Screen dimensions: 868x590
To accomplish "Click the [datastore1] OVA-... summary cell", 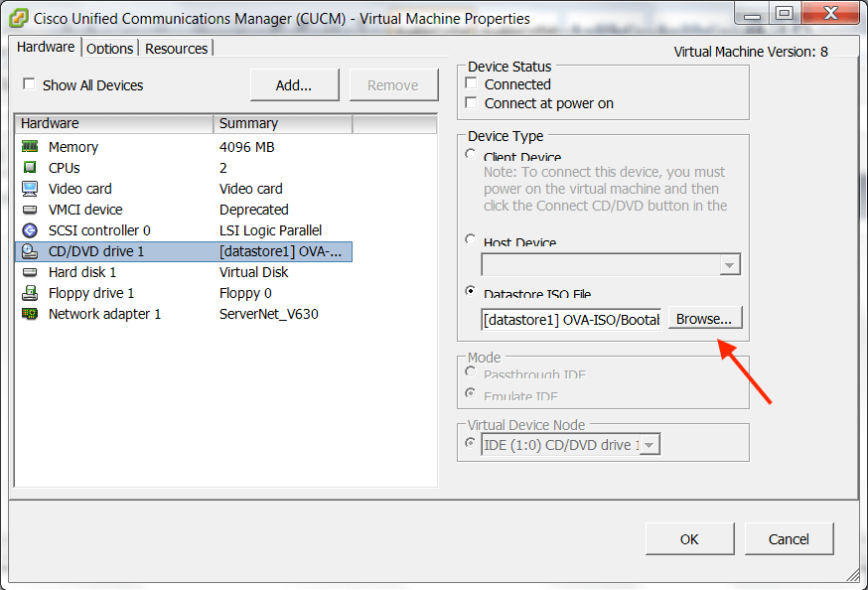I will (x=281, y=251).
